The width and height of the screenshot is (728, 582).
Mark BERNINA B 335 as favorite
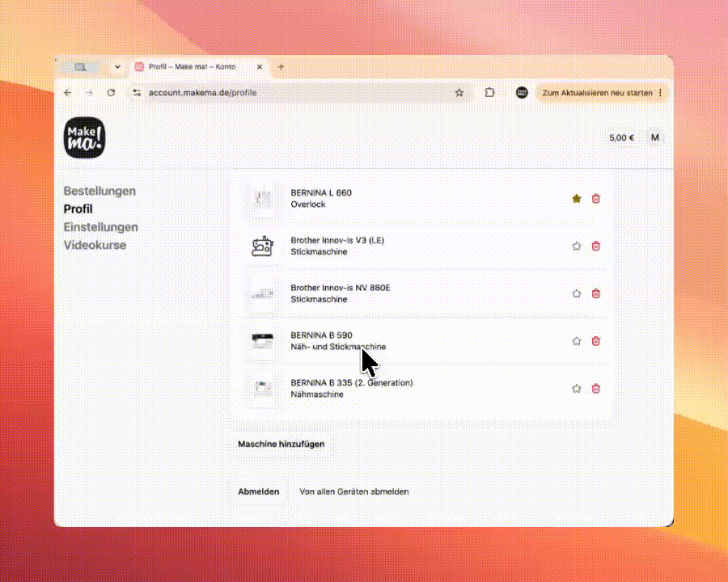coord(576,389)
